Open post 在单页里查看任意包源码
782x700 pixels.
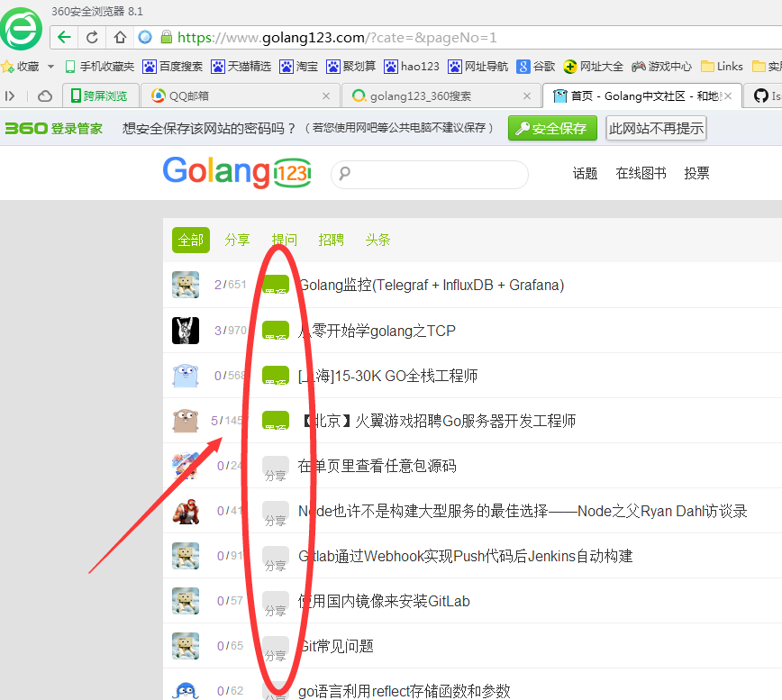(x=377, y=466)
